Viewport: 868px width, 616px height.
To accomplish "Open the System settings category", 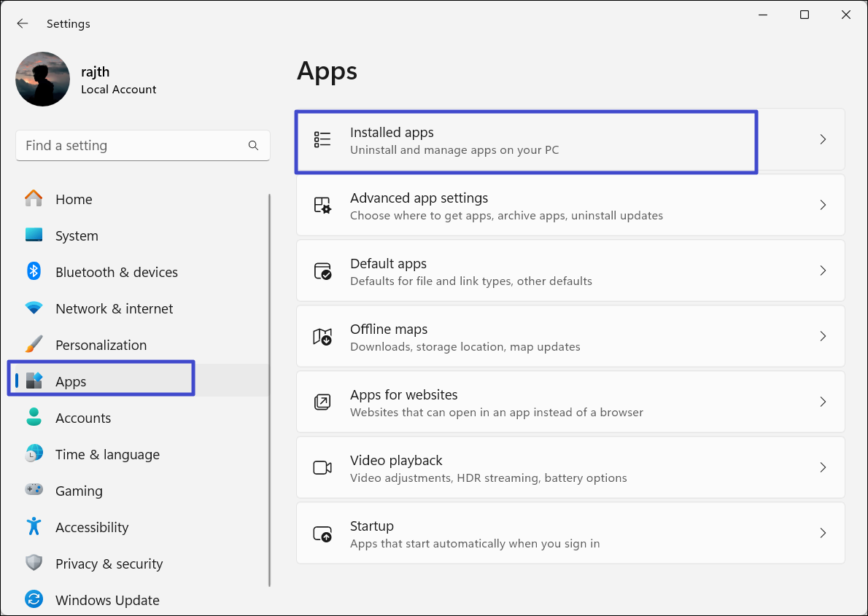I will point(77,236).
